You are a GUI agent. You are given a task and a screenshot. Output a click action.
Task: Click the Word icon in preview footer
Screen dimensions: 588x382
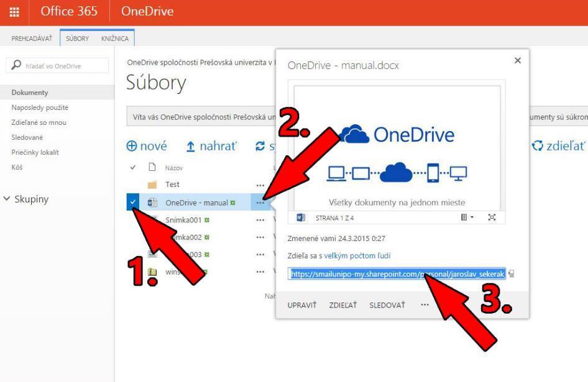pyautogui.click(x=301, y=217)
